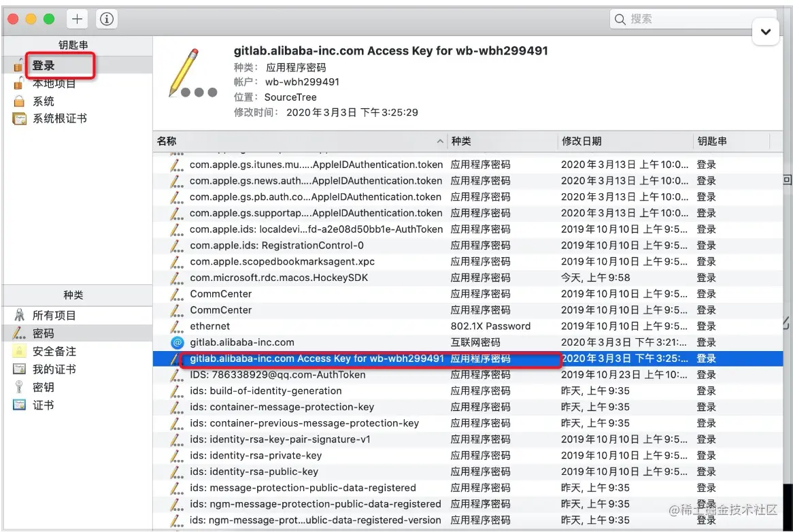This screenshot has height=532, width=793.
Task: Select ids: identity-rsa-public-key row
Action: tap(468, 472)
